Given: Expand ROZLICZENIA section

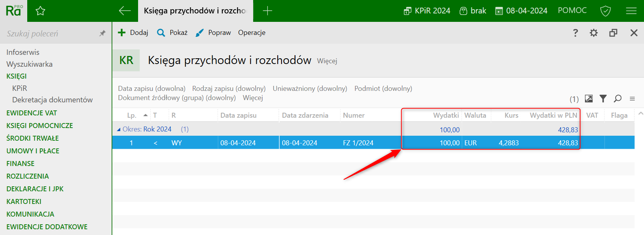Looking at the screenshot, I should (x=28, y=176).
